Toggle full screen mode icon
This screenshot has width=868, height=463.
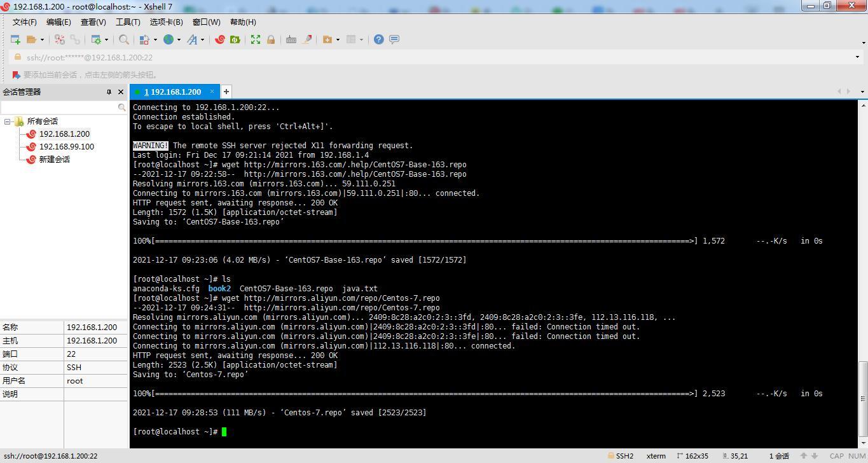point(256,39)
